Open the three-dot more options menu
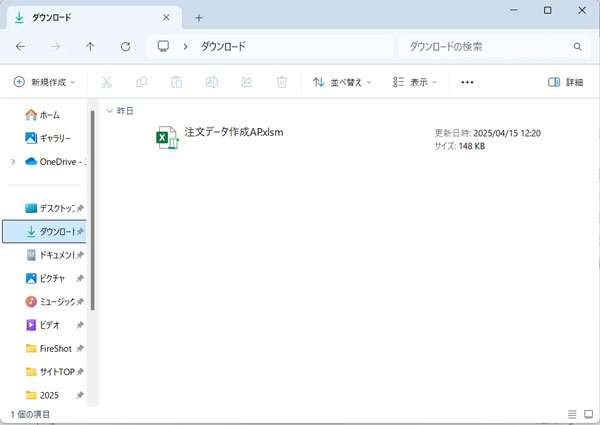This screenshot has width=600, height=425. (467, 82)
